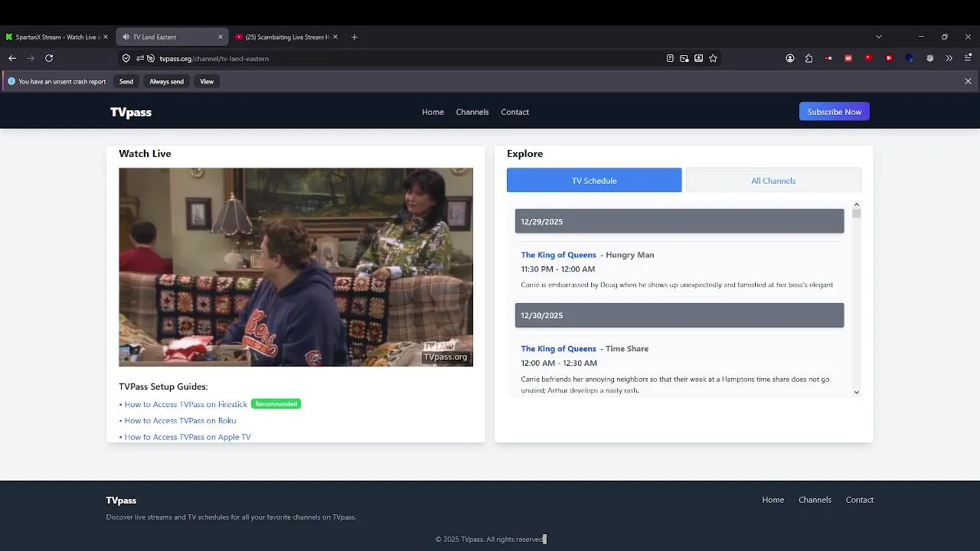Click The King of Queens - Time Share title
Image resolution: width=980 pixels, height=551 pixels.
(584, 348)
